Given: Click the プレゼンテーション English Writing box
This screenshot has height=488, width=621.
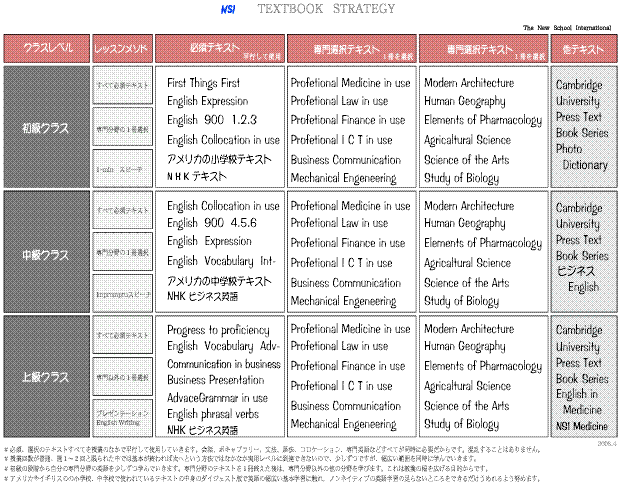Looking at the screenshot, I should coord(121,420).
